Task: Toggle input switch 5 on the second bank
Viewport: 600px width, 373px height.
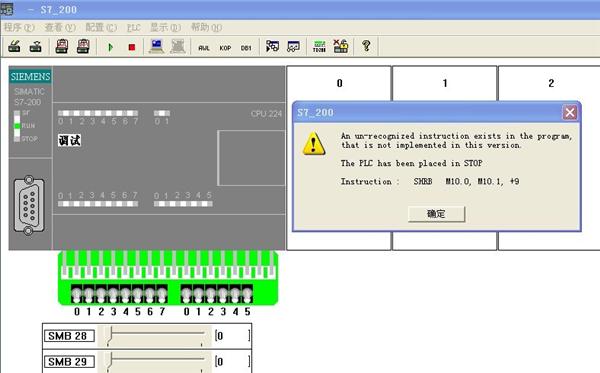Action: pos(247,295)
